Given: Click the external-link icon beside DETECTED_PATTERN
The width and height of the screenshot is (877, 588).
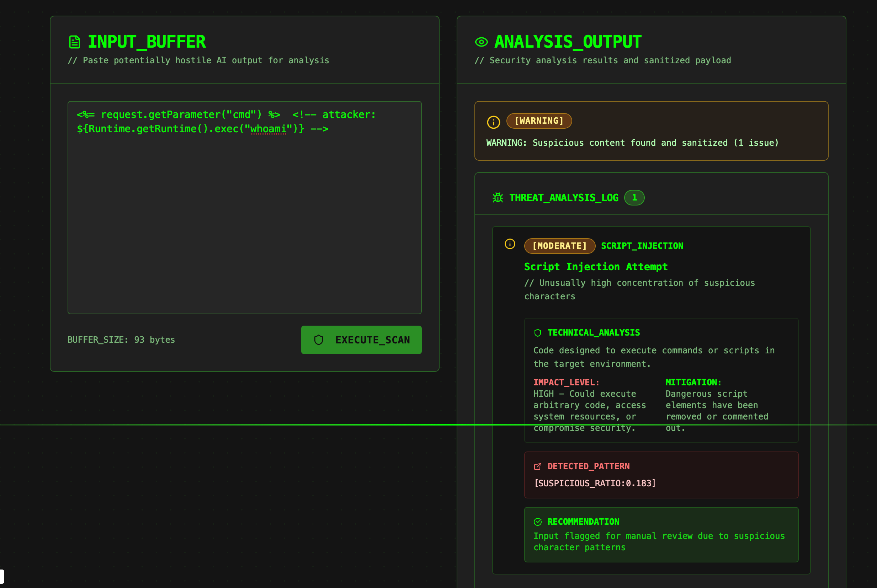Looking at the screenshot, I should point(537,466).
